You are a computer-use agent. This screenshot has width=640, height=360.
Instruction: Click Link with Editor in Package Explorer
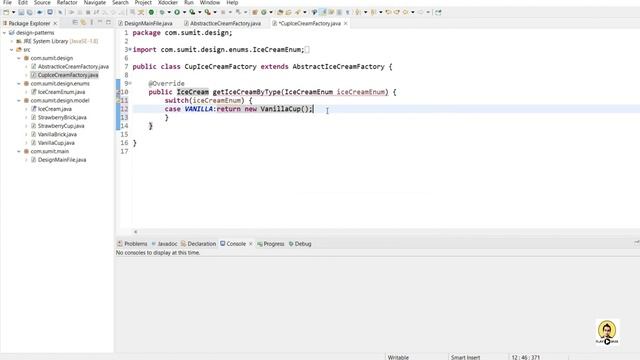(83, 23)
